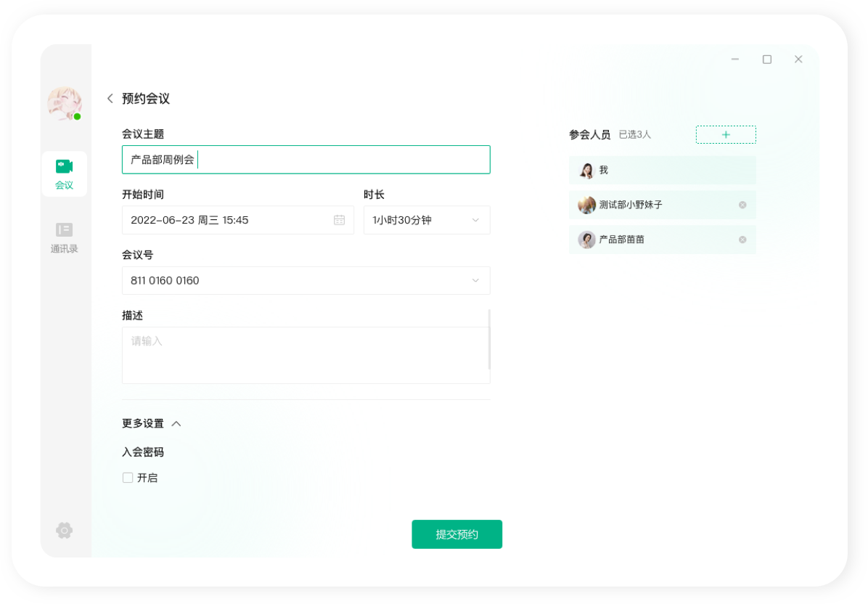
Task: Remove 产品部苗苗 using the x icon
Action: coord(742,240)
